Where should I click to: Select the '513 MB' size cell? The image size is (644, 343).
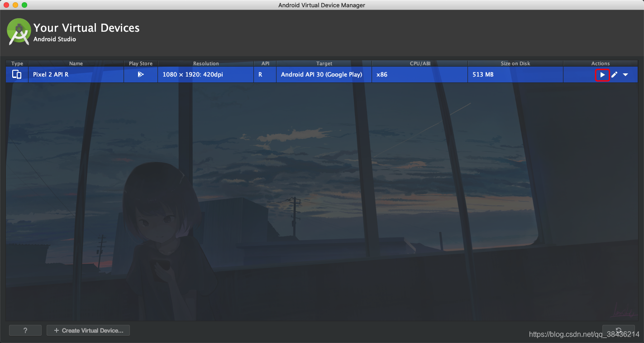[x=515, y=74]
